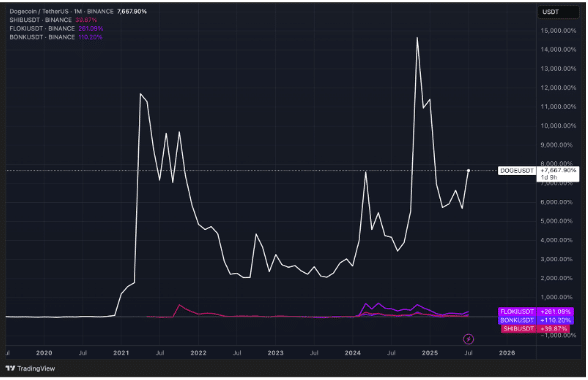Screen dimensions: 588x380
Task: Click the 2021 time axis label
Action: (x=121, y=353)
